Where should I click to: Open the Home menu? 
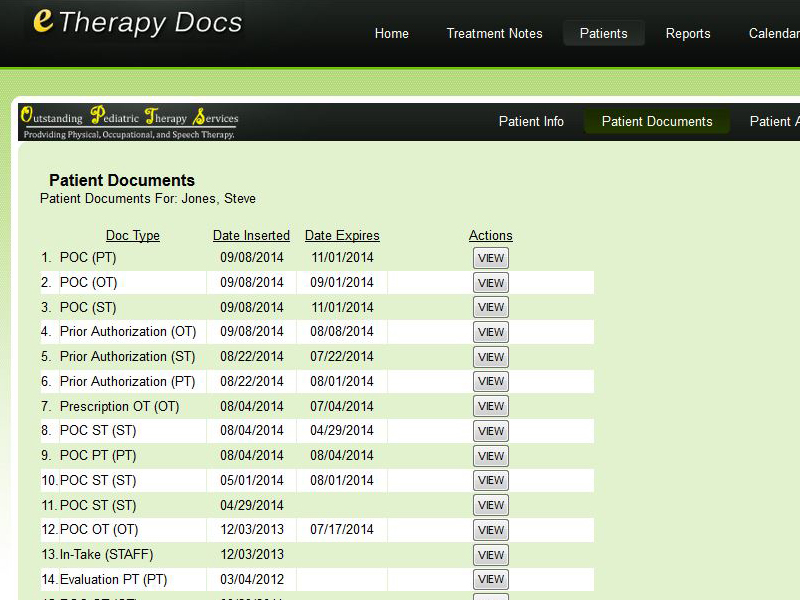tap(391, 33)
